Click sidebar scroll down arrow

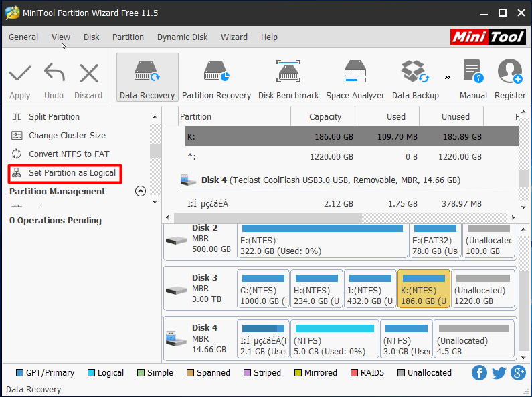pos(155,202)
